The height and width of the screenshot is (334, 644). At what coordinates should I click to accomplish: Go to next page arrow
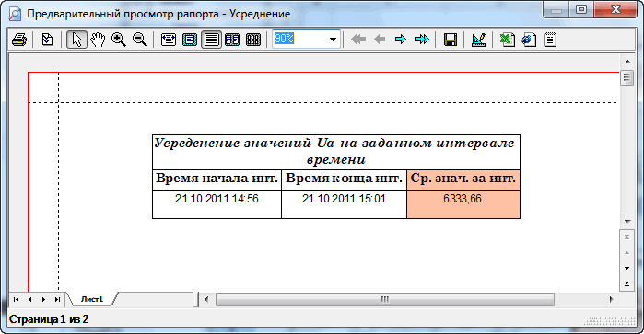(401, 40)
